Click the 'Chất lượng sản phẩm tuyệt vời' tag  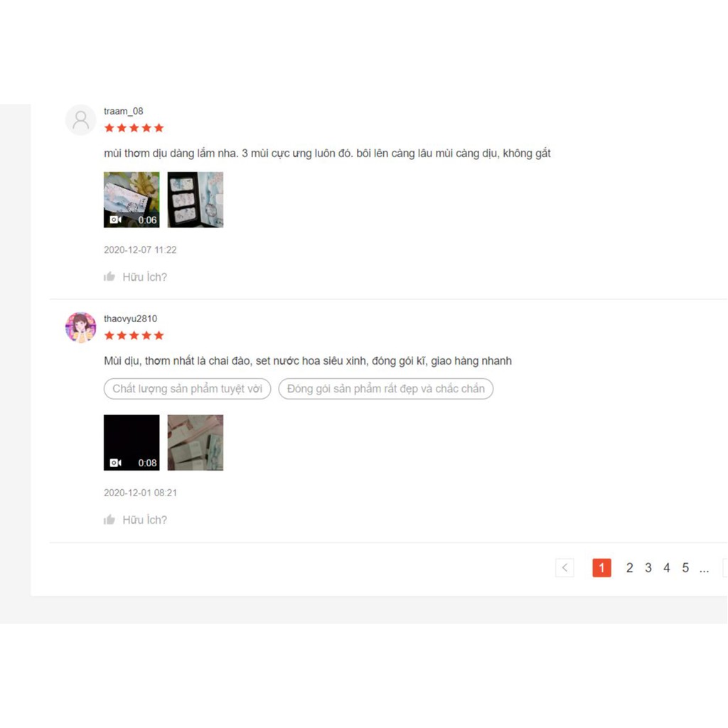pyautogui.click(x=187, y=389)
